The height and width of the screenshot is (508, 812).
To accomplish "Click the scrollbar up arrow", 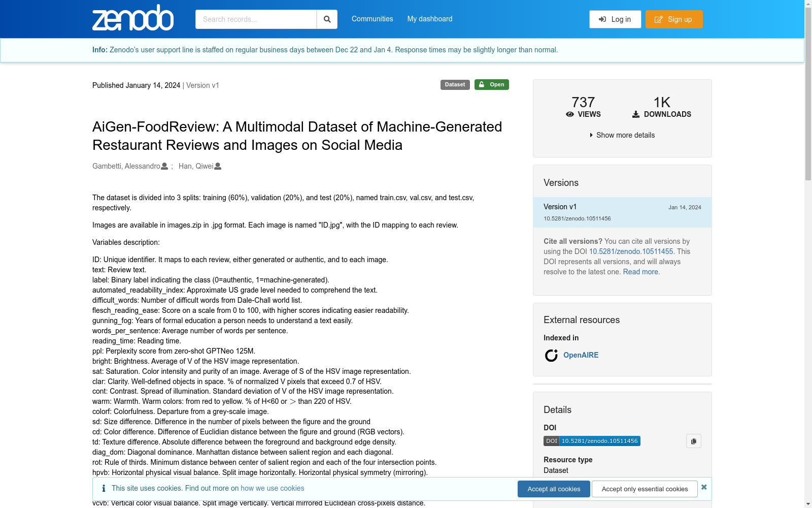I will 808,4.
